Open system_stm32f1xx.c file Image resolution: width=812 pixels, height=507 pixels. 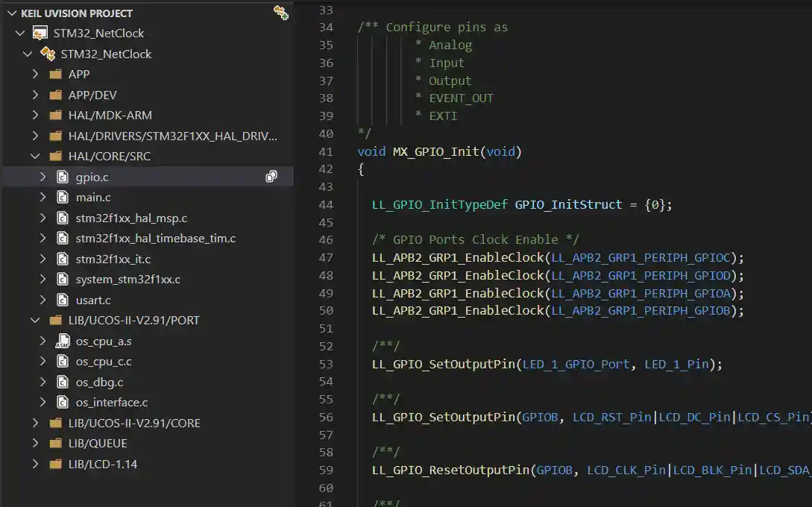(x=128, y=280)
